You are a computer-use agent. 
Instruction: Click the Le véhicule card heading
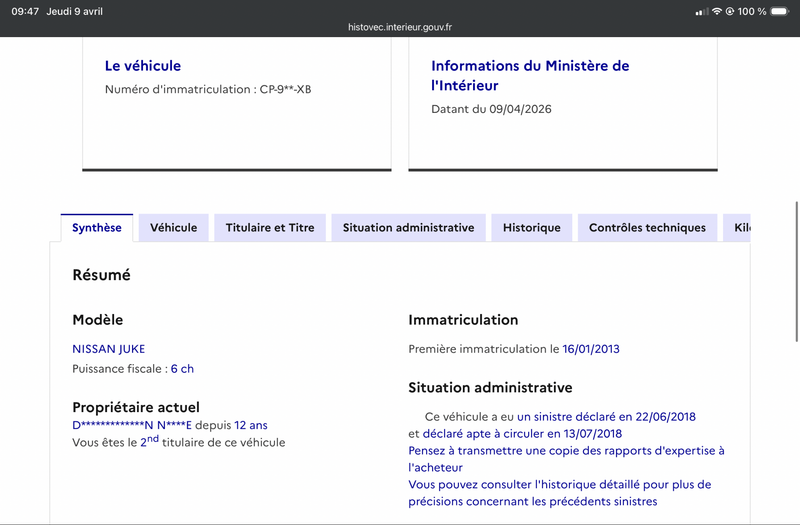(143, 66)
